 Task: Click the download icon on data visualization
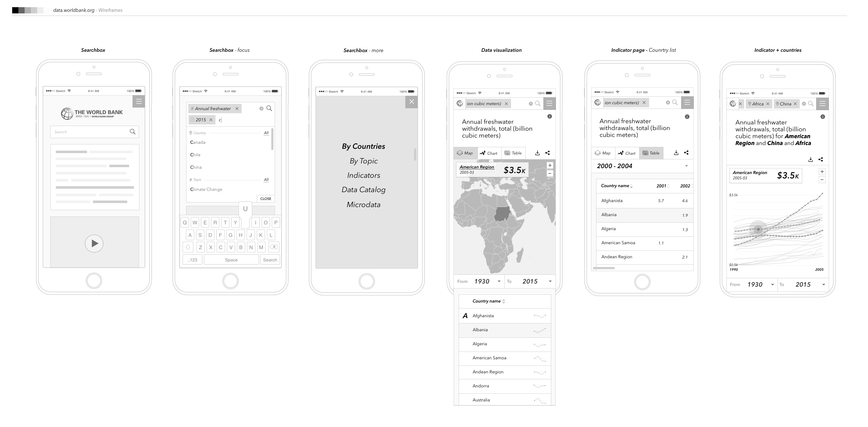click(x=537, y=153)
